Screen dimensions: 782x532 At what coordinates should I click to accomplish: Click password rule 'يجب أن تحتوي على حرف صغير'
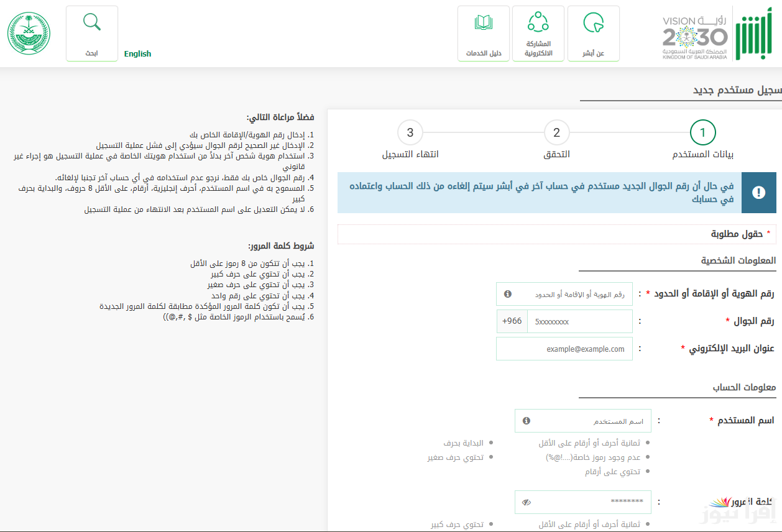pos(261,285)
